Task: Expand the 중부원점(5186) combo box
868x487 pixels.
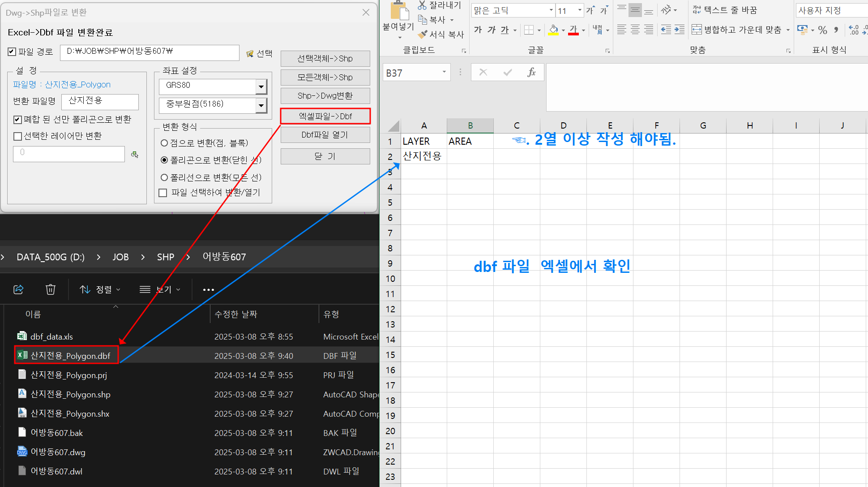Action: point(261,105)
